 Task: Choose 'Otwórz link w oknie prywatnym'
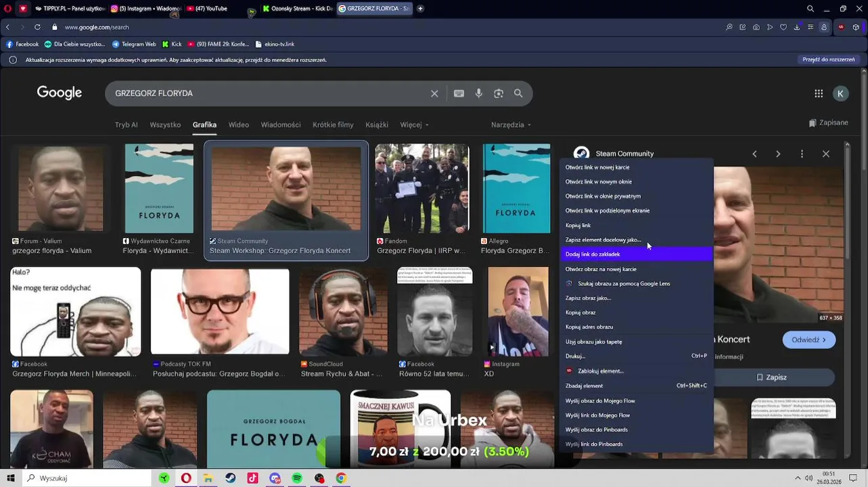637,196
